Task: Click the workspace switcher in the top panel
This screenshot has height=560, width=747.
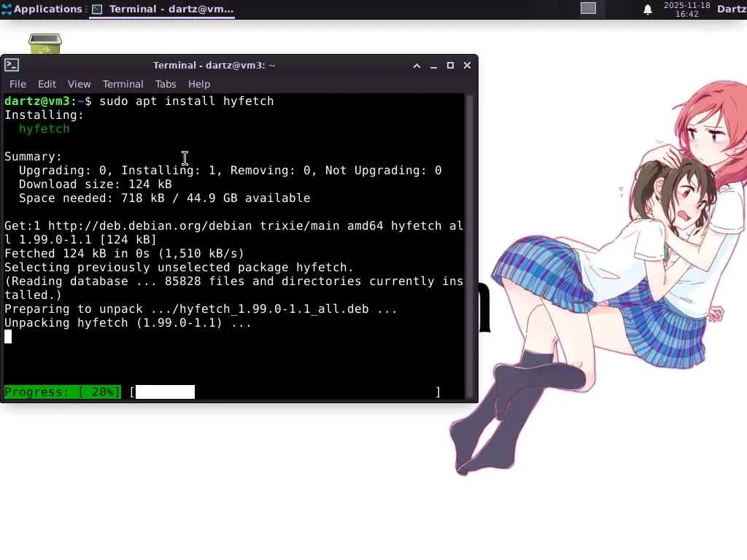Action: [x=588, y=9]
